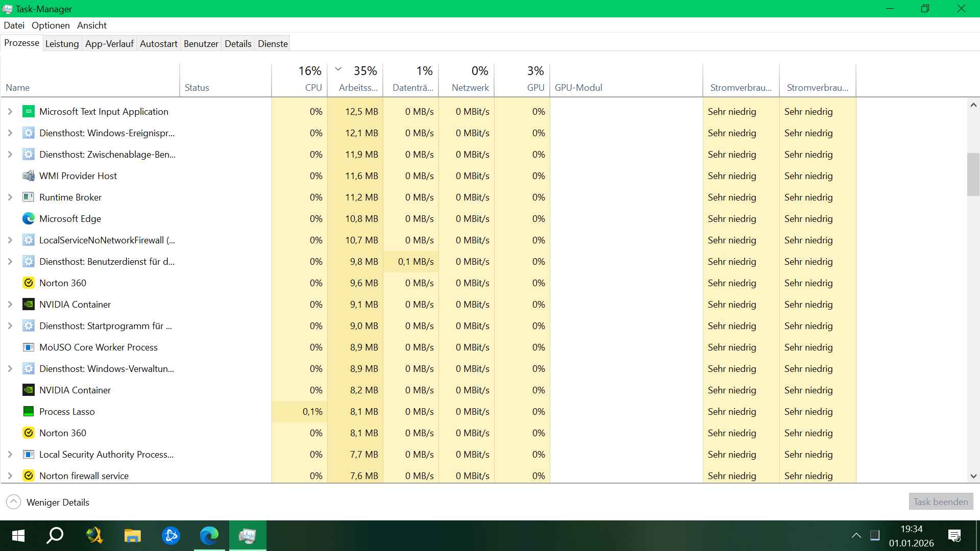
Task: Show hidden system tray icons chevron
Action: (x=856, y=536)
